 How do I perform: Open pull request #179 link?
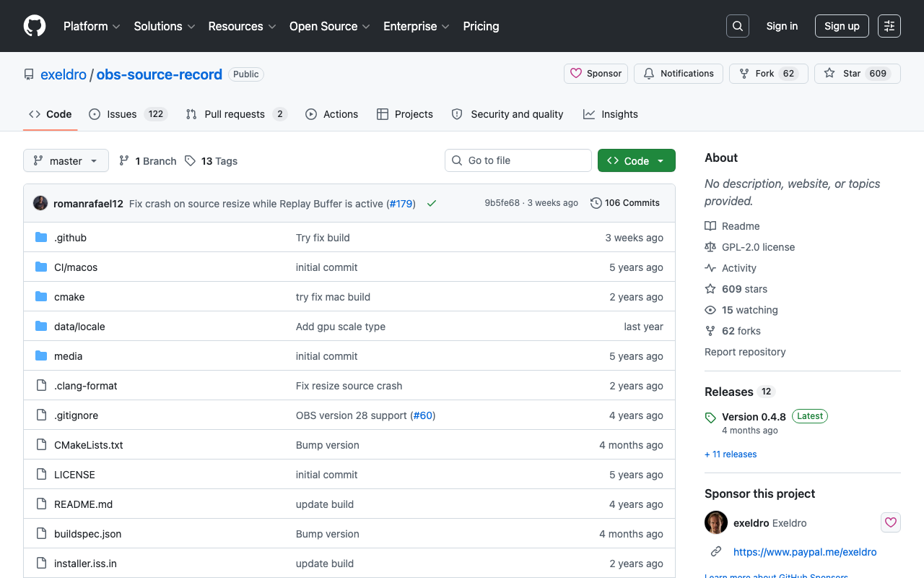tap(401, 204)
